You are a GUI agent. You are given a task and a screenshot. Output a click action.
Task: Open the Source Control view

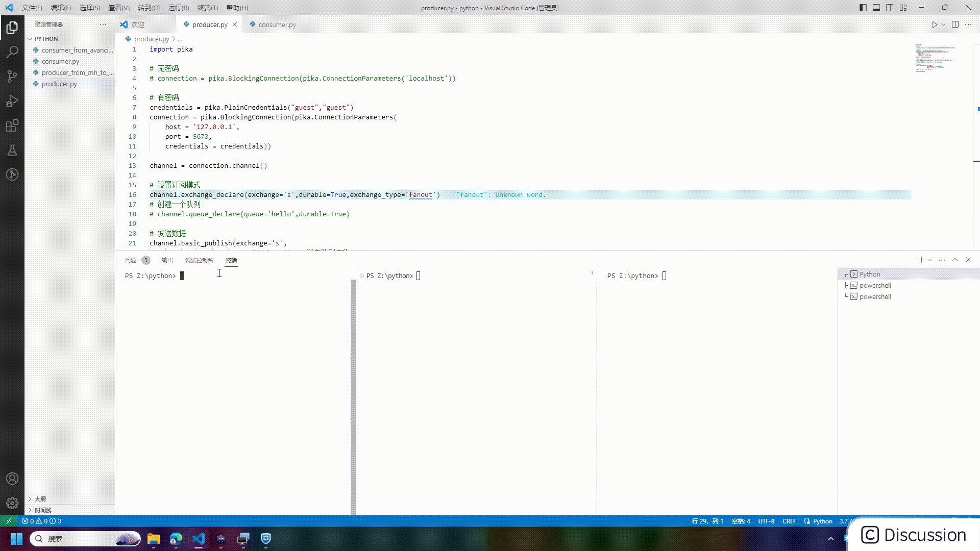click(x=12, y=76)
